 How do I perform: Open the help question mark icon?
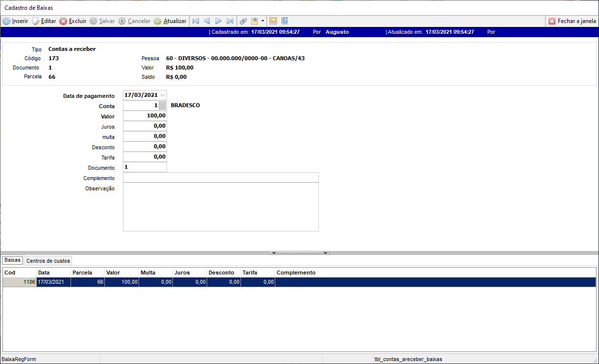click(x=285, y=21)
